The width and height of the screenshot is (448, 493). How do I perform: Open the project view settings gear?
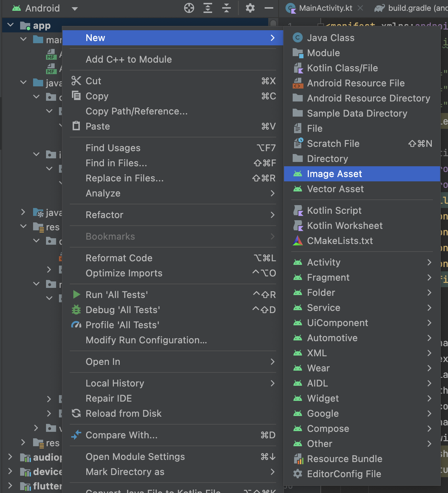(250, 8)
